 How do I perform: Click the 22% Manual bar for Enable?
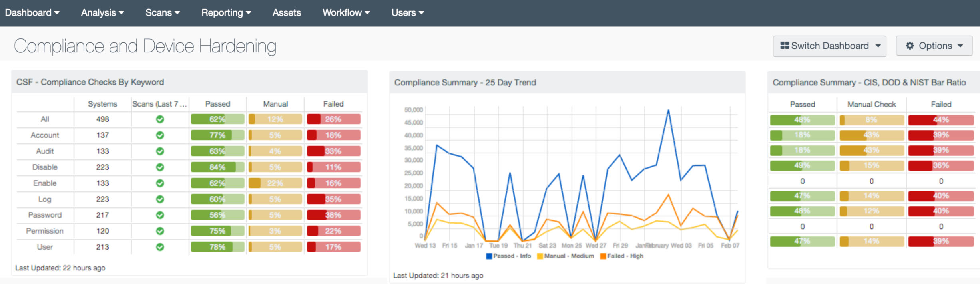tap(275, 183)
